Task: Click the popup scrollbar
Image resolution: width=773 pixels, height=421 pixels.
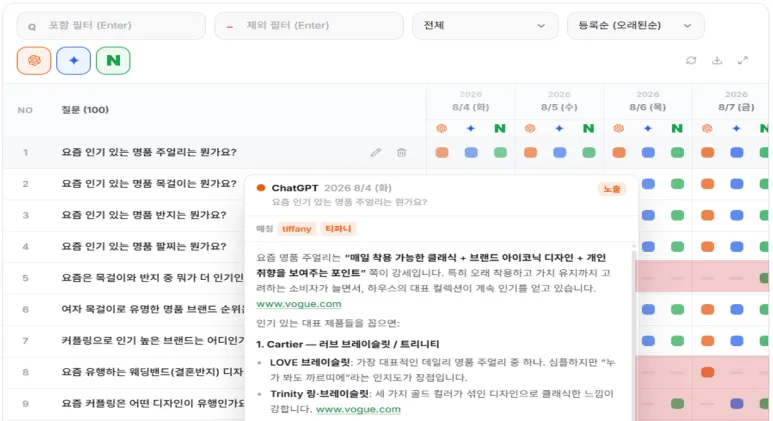Action: point(633,330)
